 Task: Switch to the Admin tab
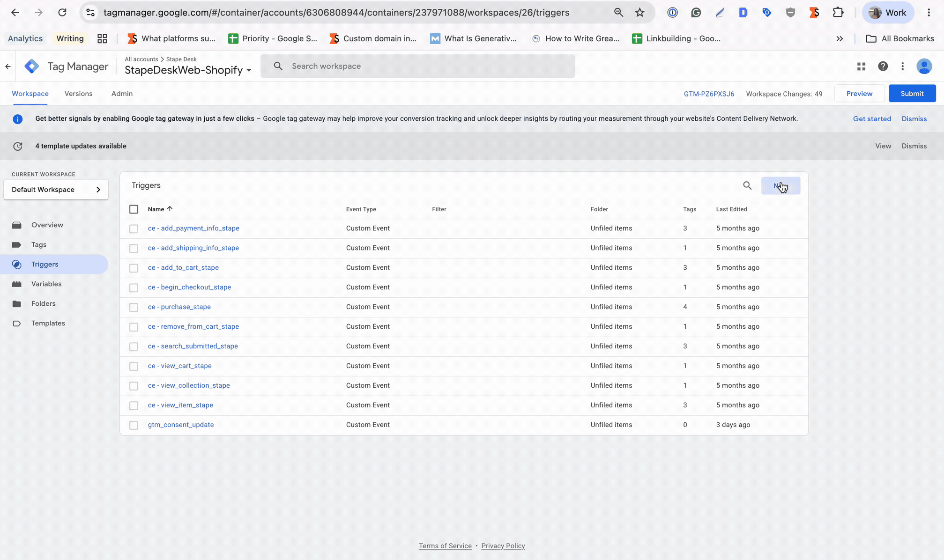click(122, 94)
